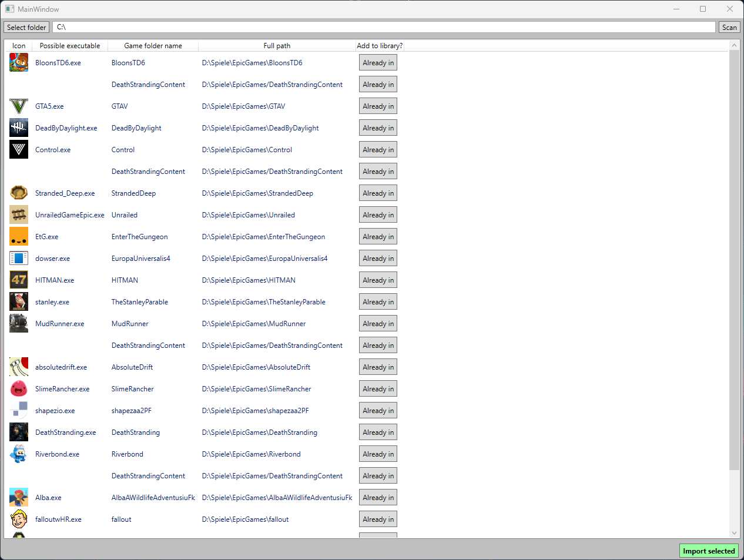
Task: Click the scrollbar down arrow
Action: pos(734,533)
